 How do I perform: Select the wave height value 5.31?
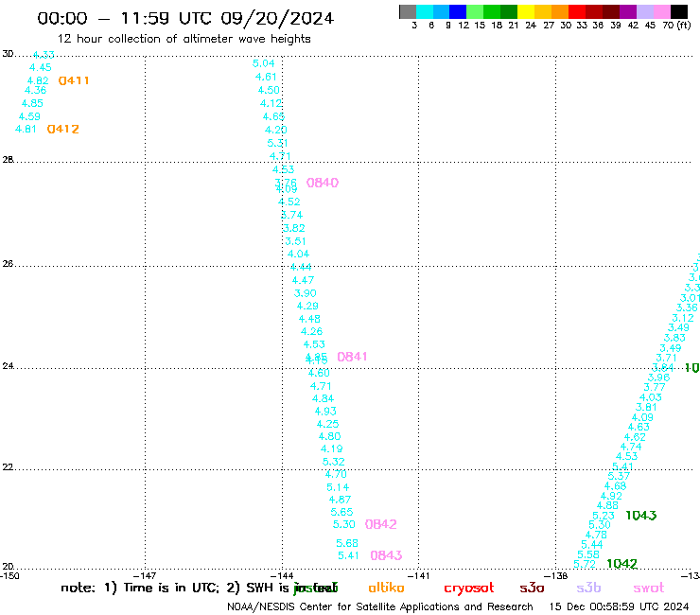pyautogui.click(x=277, y=144)
